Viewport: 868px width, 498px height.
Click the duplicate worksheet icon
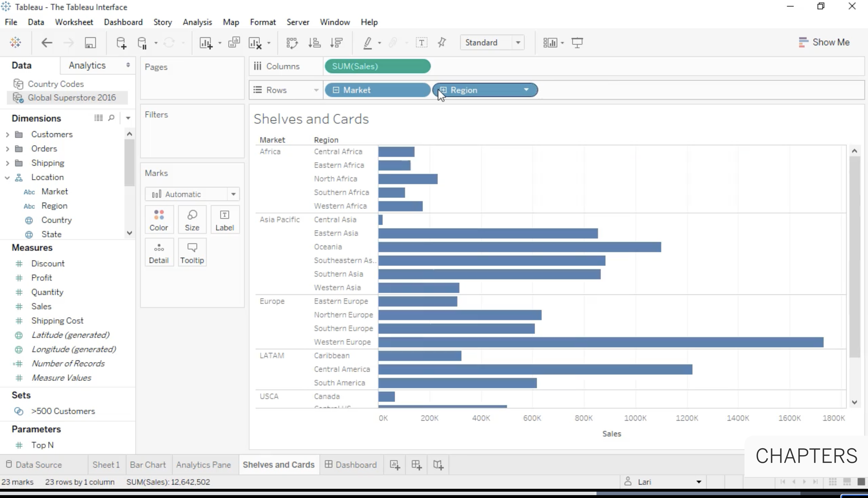coord(234,43)
